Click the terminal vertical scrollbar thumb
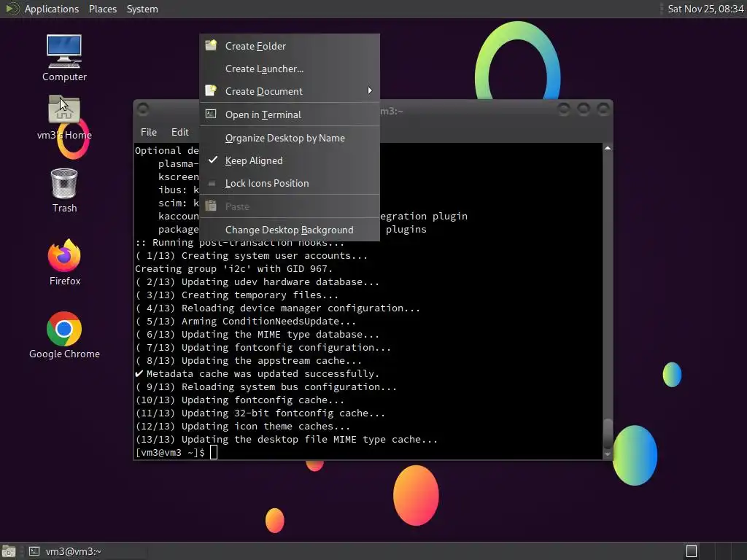This screenshot has width=747, height=560. click(608, 434)
